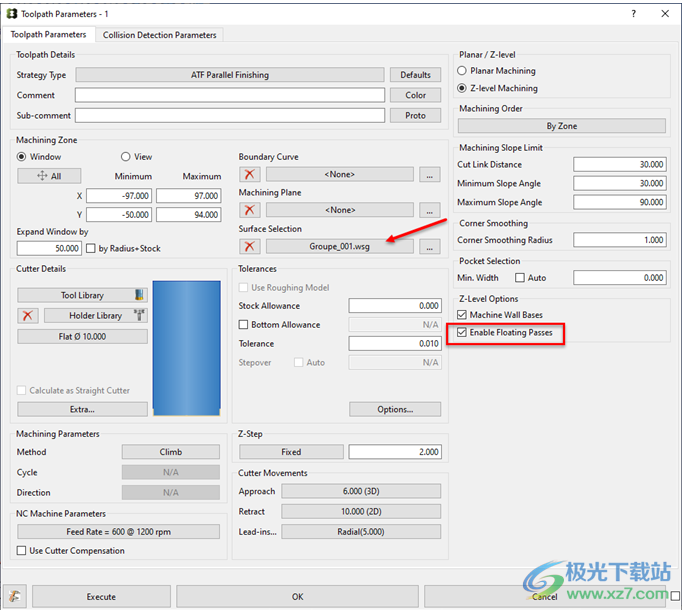The height and width of the screenshot is (610, 682).
Task: Browse Surface Selection with ellipsis button
Action: [x=430, y=247]
